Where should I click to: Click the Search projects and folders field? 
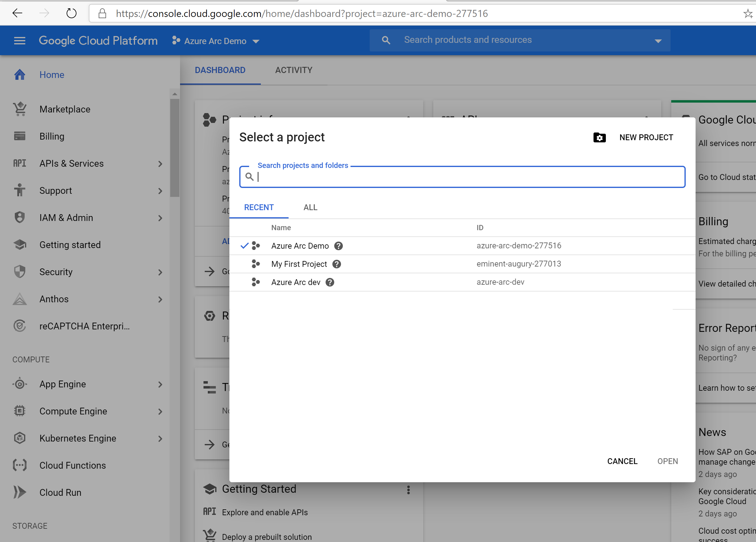point(467,177)
